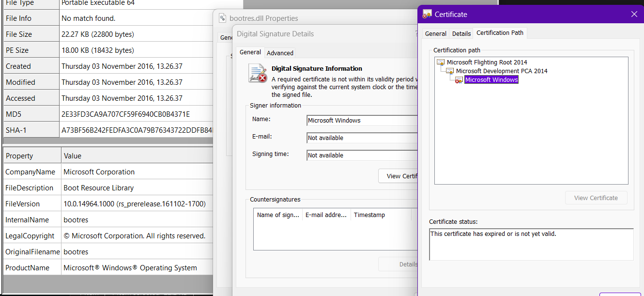Click the Microsoft Flighting Root 2014 certificate icon

pos(441,62)
